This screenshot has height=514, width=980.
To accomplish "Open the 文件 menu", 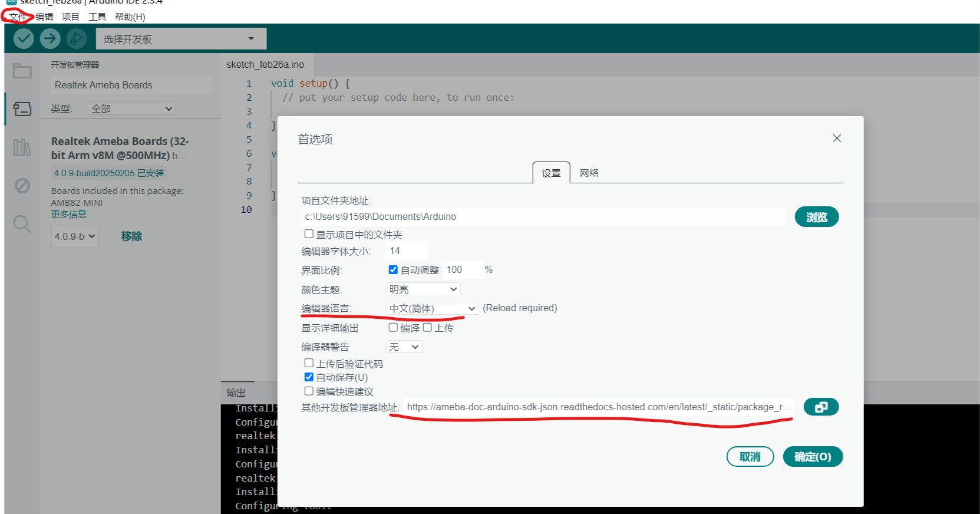I will tap(18, 17).
